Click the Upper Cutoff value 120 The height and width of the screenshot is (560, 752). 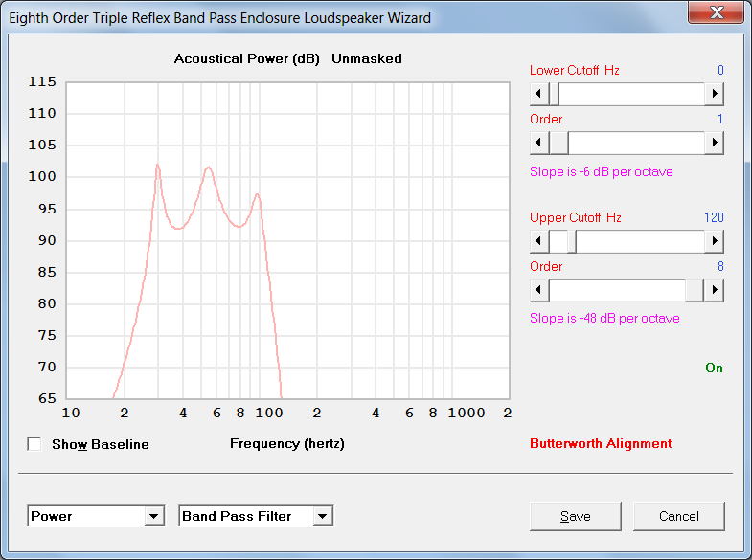coord(714,217)
